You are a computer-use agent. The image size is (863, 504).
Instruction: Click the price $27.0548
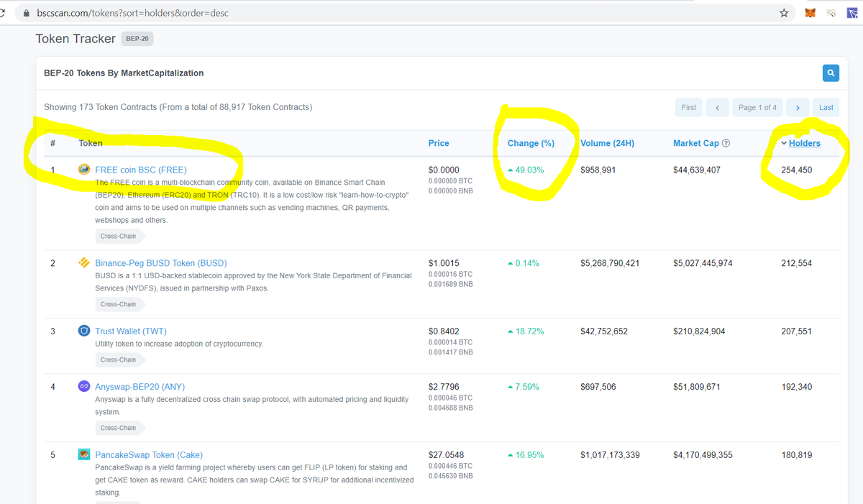click(446, 455)
